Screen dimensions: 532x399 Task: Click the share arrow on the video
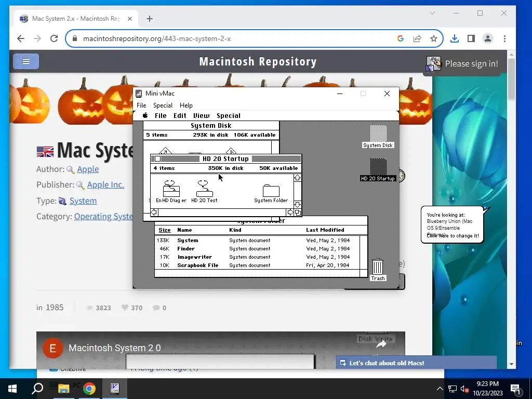tap(381, 345)
